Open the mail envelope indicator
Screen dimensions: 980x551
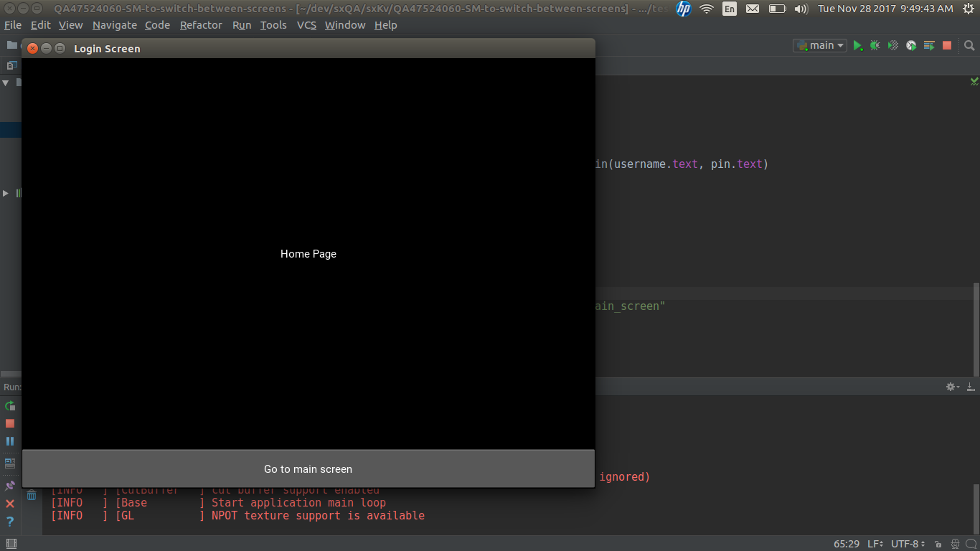coord(753,9)
